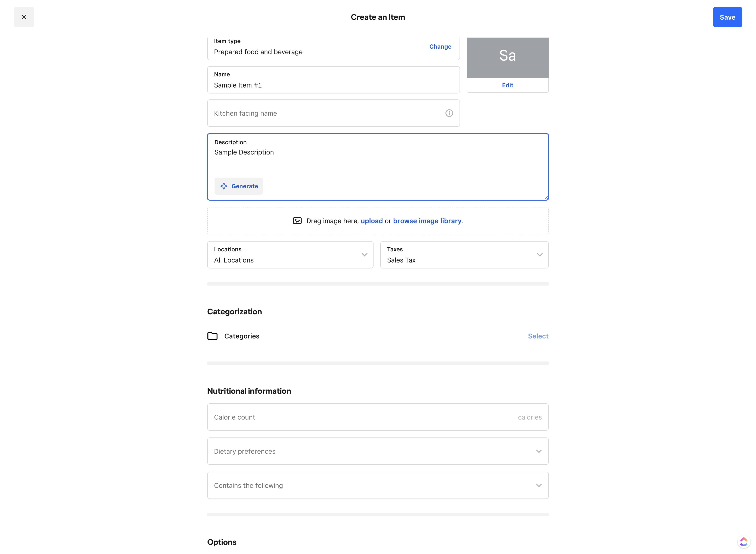Open the ClickUp floating widget icon
Viewport: 756px width, 554px height.
pos(743,541)
